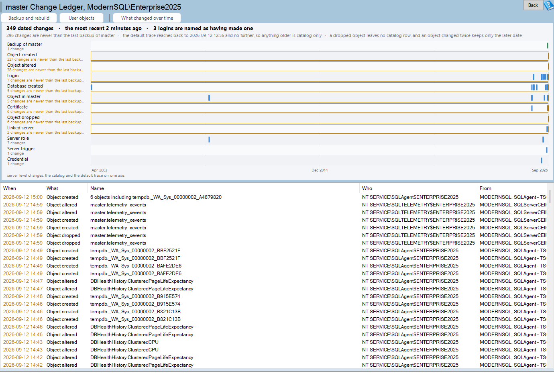Switch to Backup and rebuild tab
The width and height of the screenshot is (554, 392).
(29, 18)
